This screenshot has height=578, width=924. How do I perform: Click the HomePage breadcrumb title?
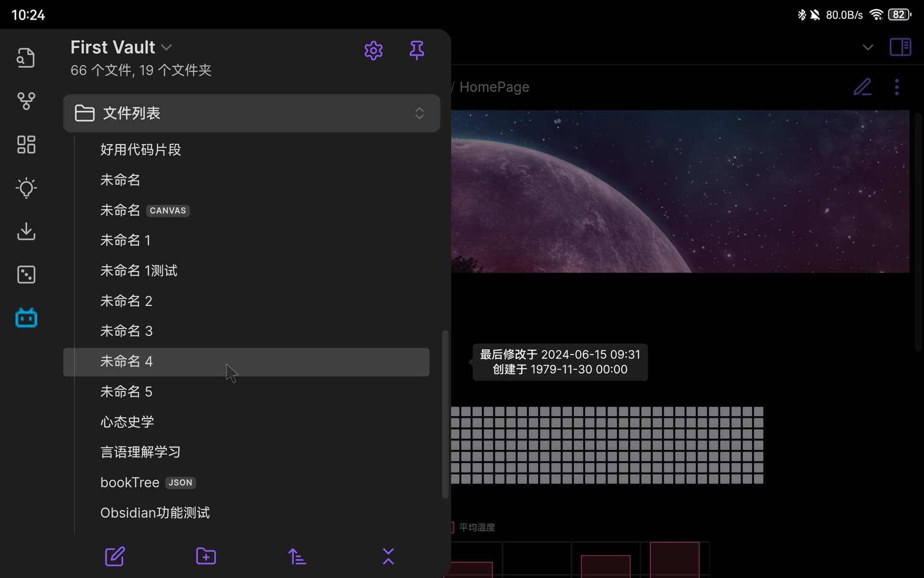494,87
